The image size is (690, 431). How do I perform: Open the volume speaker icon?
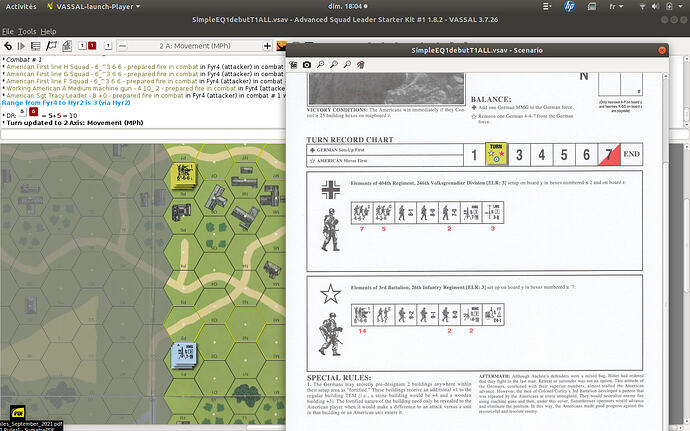pyautogui.click(x=656, y=6)
